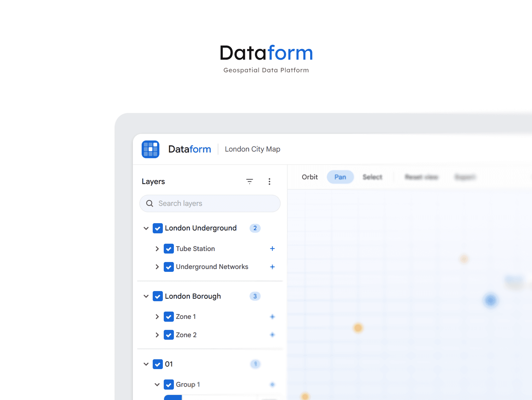Click plus icon beside Underground Networks
This screenshot has width=532, height=400.
[x=272, y=267]
